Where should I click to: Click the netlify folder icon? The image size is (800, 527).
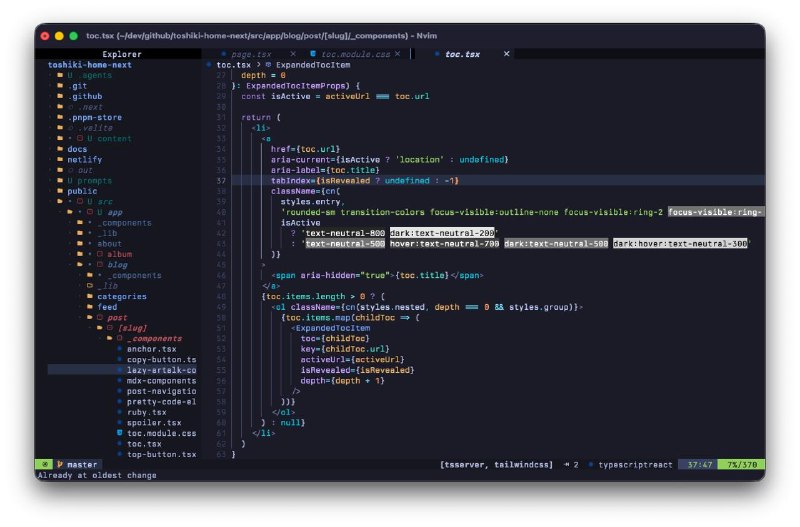[60, 159]
